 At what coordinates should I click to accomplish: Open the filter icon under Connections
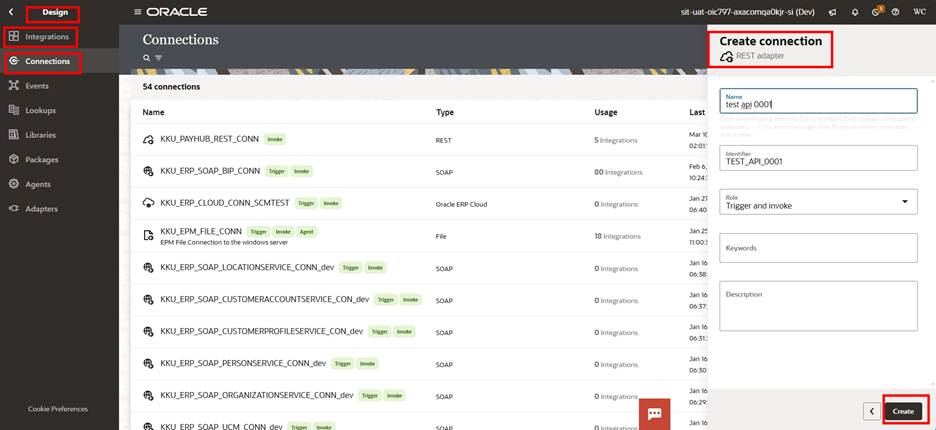[x=159, y=58]
